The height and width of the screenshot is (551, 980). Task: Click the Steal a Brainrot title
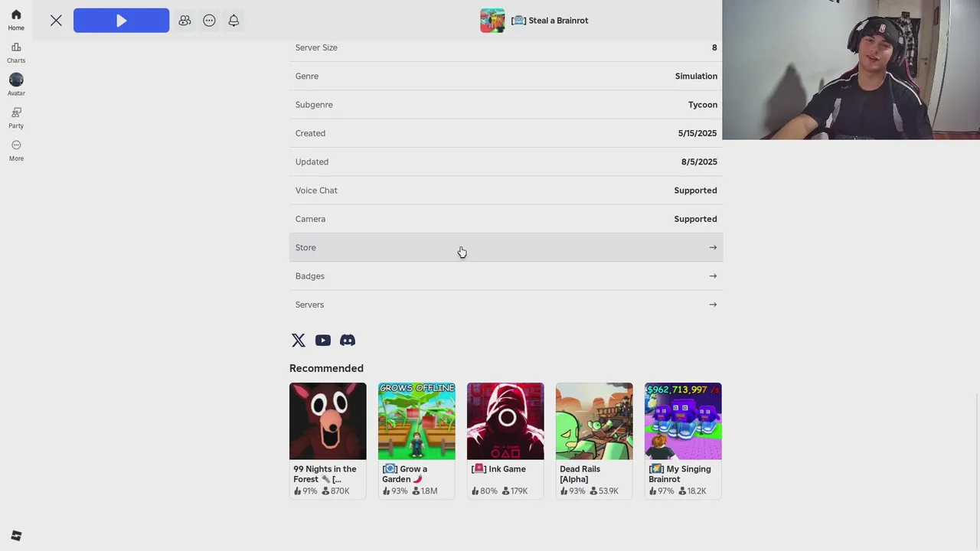pyautogui.click(x=550, y=21)
